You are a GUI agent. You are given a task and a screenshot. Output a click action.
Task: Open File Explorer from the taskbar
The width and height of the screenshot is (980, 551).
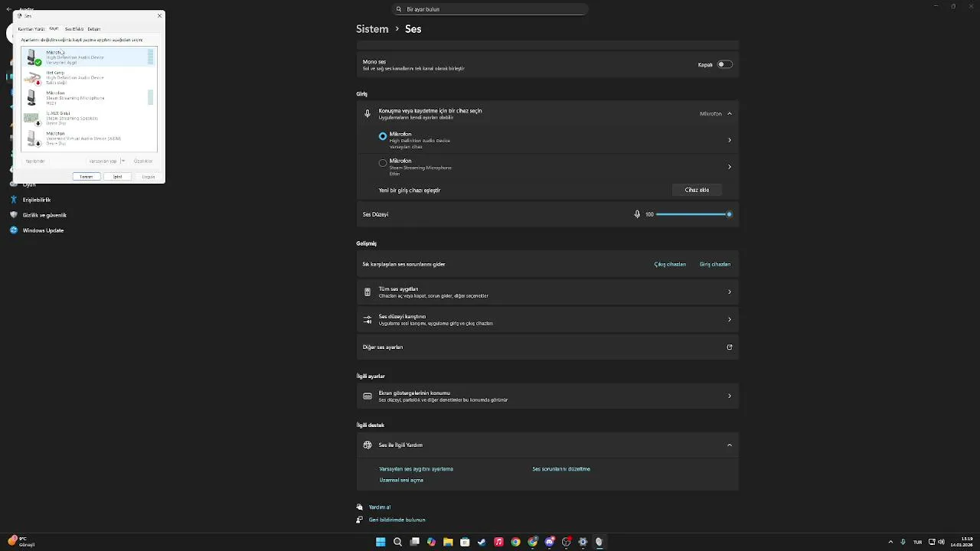448,542
